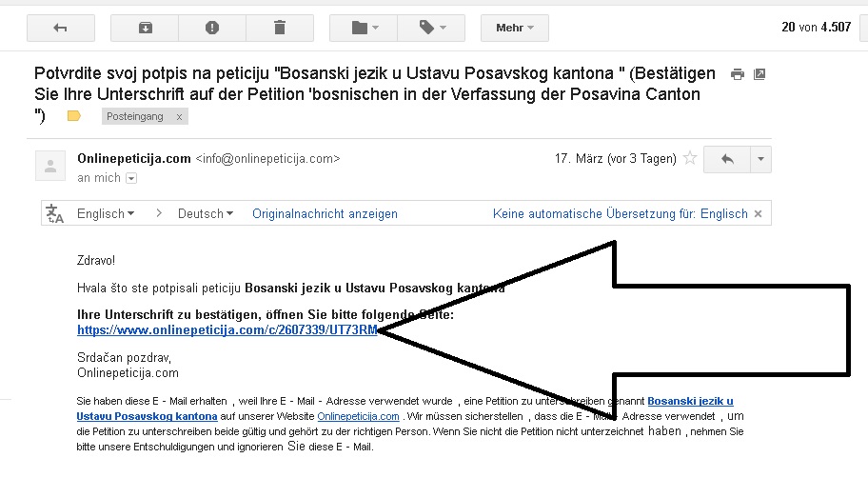Open the labels tag dropdown

(x=431, y=28)
